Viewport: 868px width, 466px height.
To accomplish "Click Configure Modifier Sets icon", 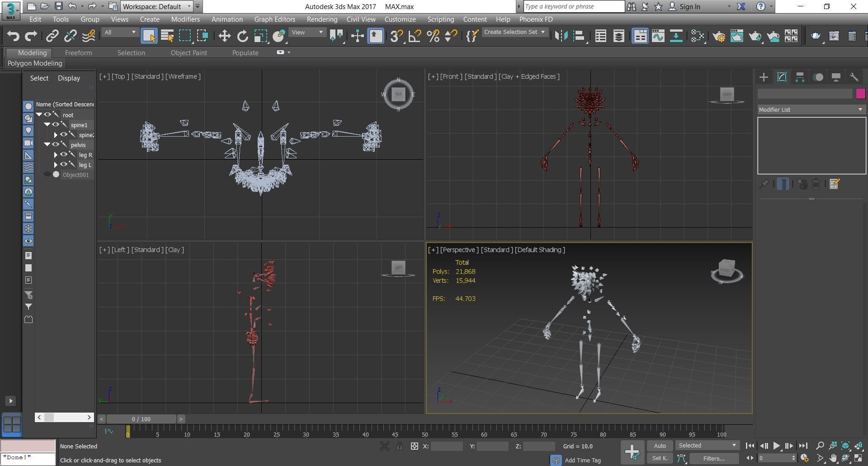I will (x=835, y=184).
